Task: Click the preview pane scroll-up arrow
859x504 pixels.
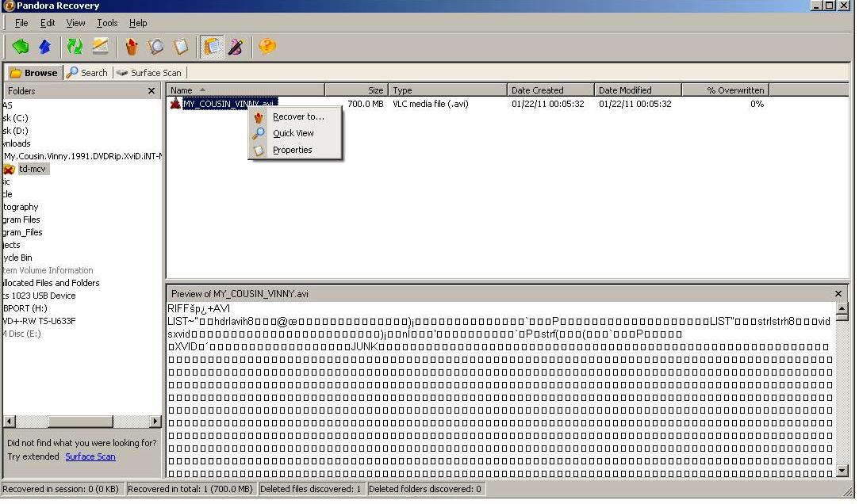Action: (x=842, y=308)
